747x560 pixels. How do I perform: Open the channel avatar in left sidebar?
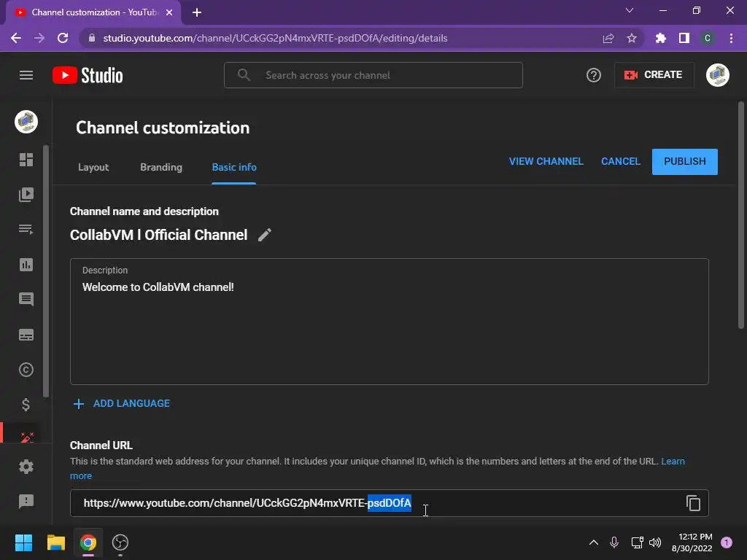26,122
